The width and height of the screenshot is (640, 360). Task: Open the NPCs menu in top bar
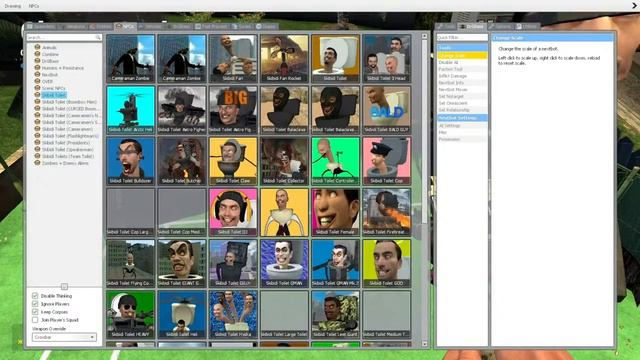pyautogui.click(x=34, y=6)
